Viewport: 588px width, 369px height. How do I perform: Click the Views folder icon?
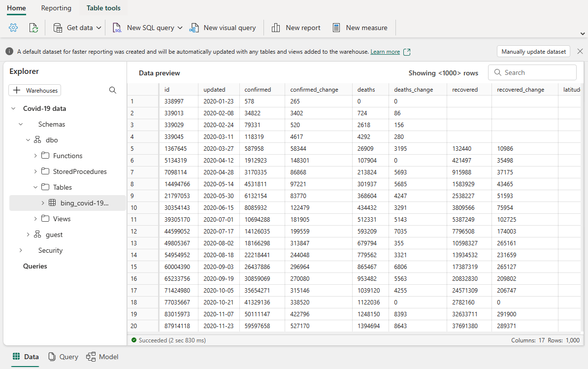pos(45,218)
